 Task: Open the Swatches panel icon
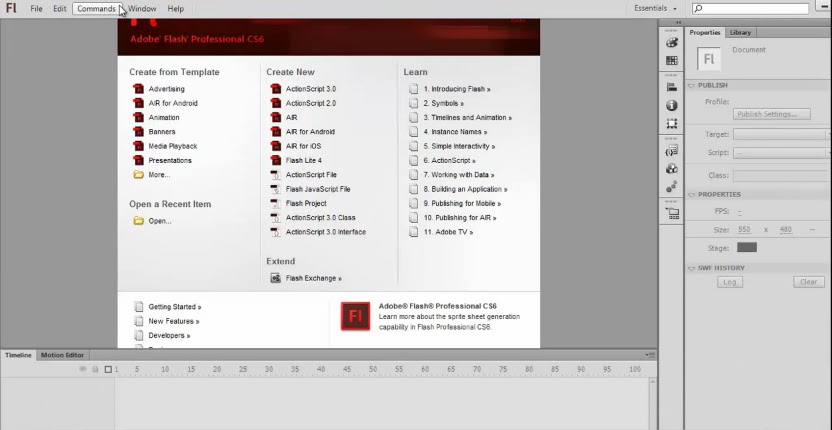(671, 61)
